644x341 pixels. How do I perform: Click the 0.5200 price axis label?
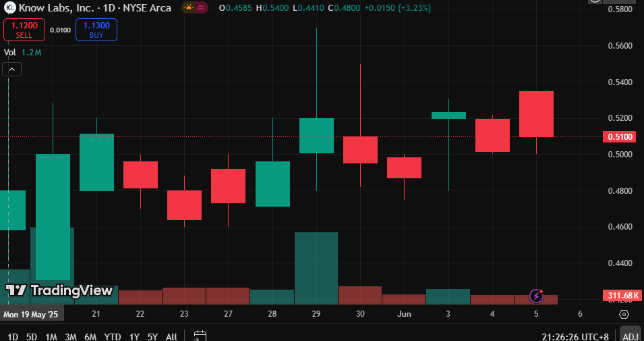tap(620, 118)
